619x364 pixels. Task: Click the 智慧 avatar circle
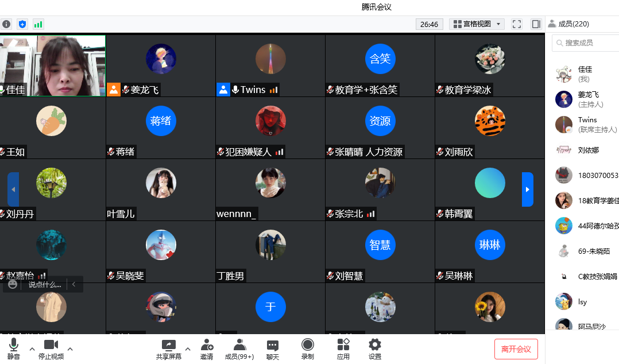[380, 245]
